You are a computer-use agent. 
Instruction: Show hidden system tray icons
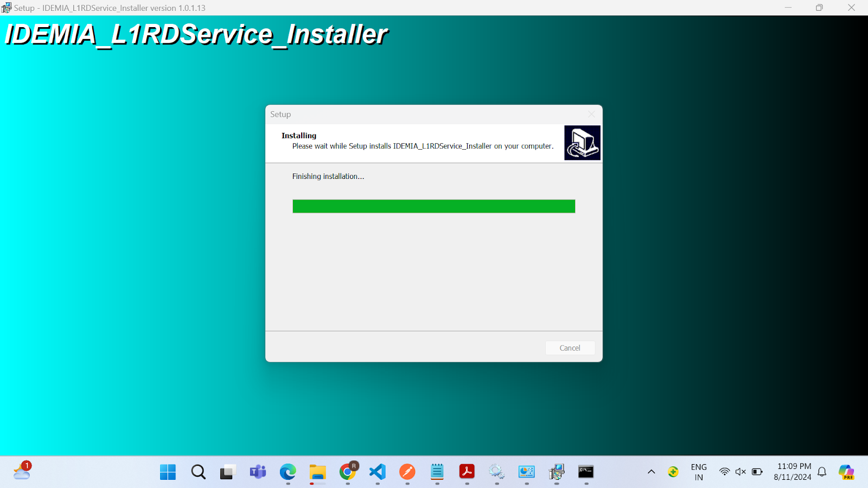pos(652,472)
